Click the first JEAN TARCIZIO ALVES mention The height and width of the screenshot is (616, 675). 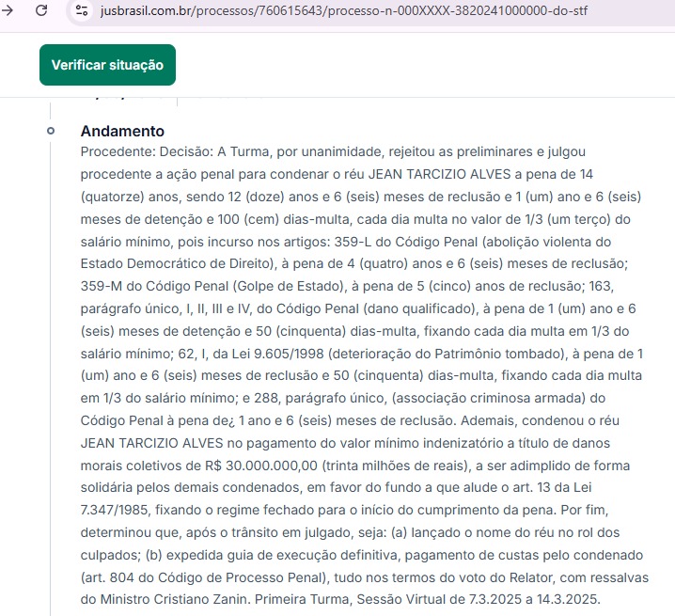(439, 174)
